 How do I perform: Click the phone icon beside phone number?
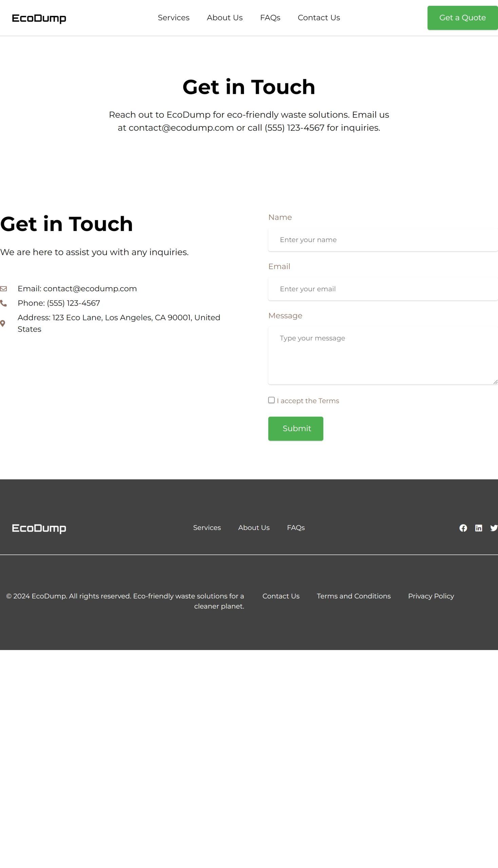(3, 303)
